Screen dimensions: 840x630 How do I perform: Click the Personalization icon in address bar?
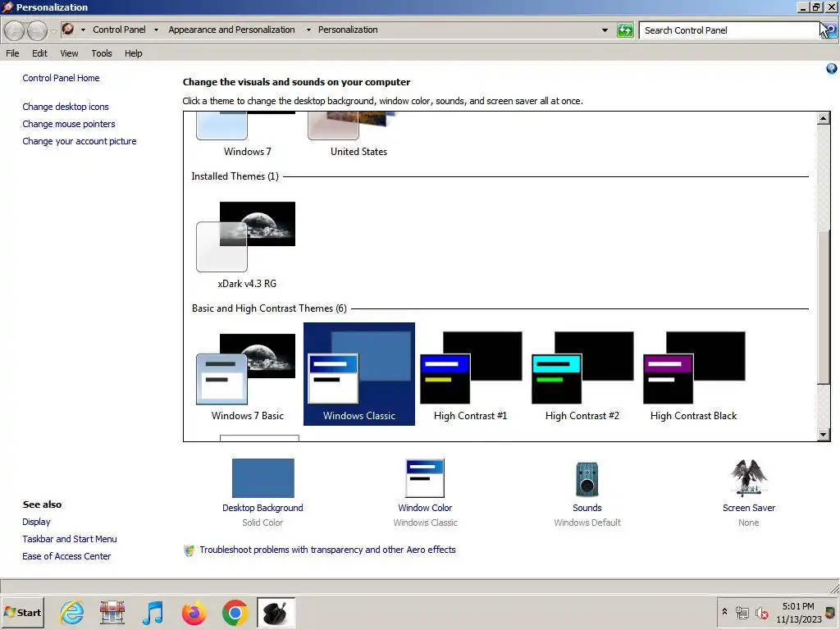click(x=68, y=29)
